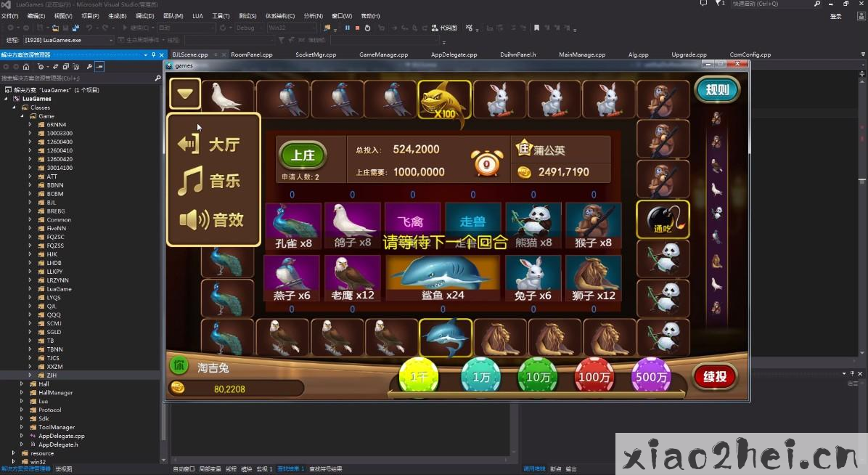Image resolution: width=868 pixels, height=475 pixels.
Task: Select the 500万 purple chip
Action: 651,376
